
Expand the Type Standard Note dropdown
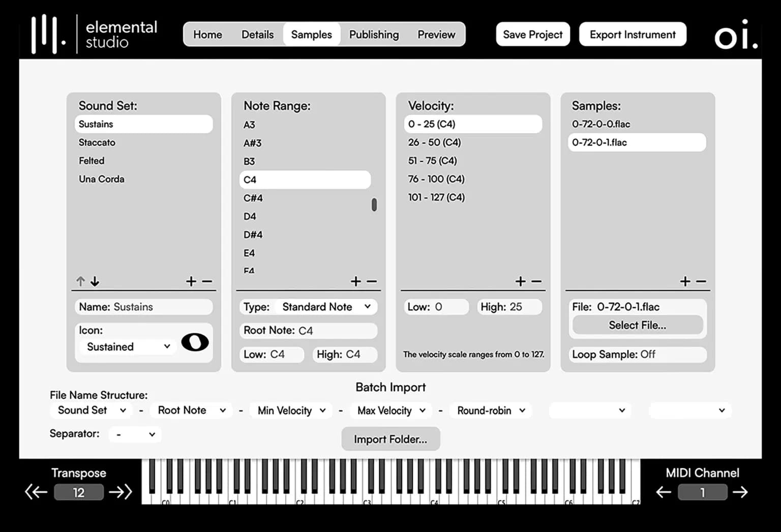click(326, 307)
